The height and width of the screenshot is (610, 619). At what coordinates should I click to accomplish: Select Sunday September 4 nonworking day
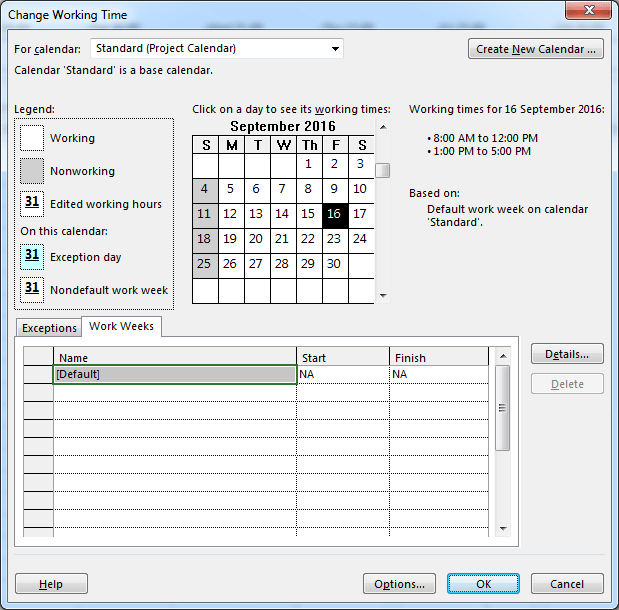205,189
